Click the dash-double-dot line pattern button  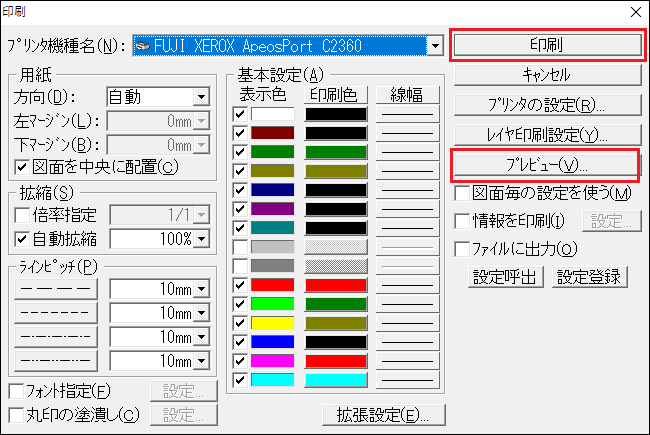[56, 361]
